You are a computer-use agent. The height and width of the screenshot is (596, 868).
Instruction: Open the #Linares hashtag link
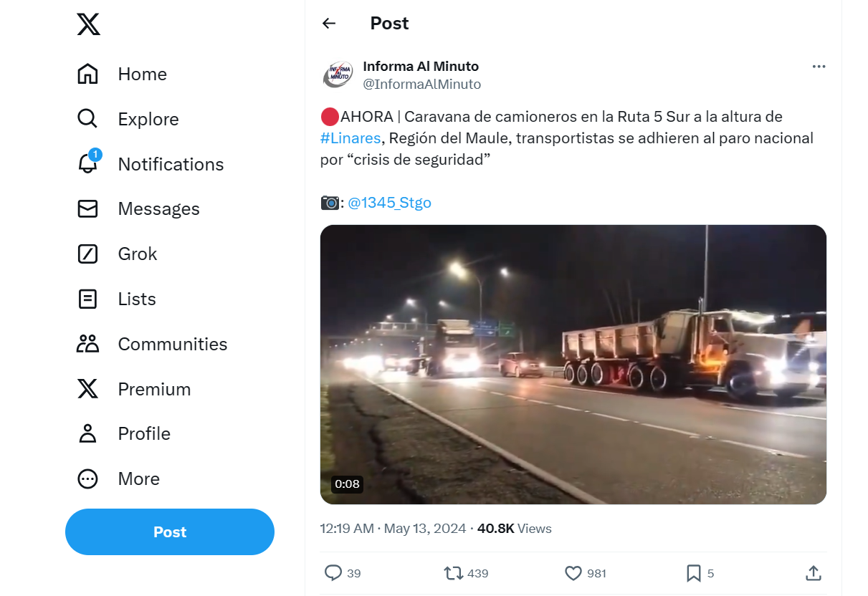350,138
